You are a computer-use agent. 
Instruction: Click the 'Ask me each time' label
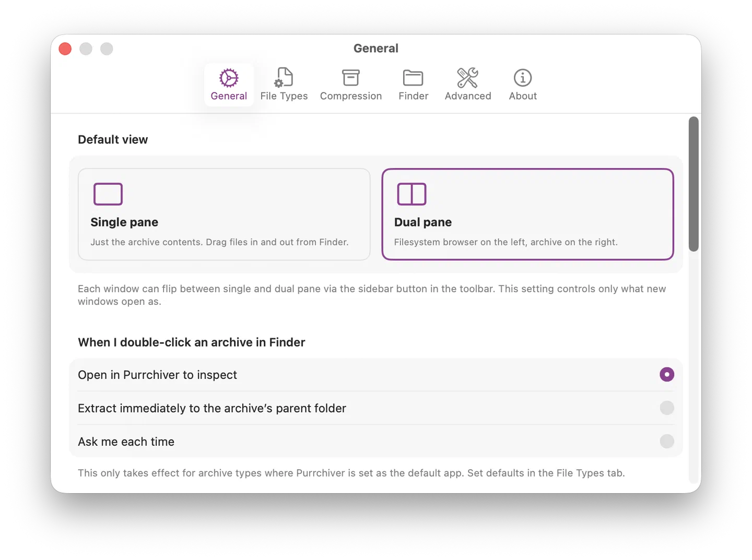(126, 442)
